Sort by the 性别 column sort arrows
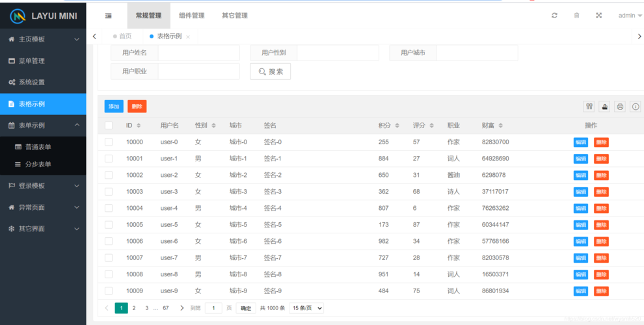Image resolution: width=644 pixels, height=325 pixels. (213, 125)
